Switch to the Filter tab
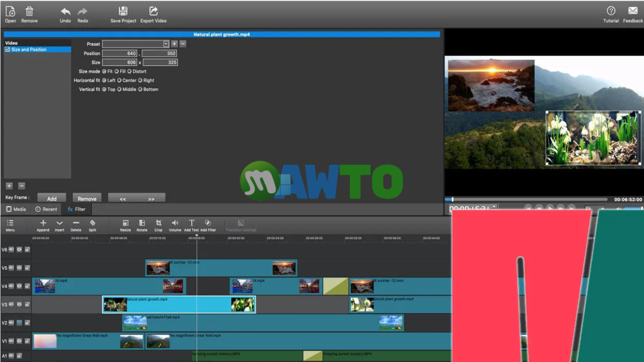The height and width of the screenshot is (362, 644). 76,209
